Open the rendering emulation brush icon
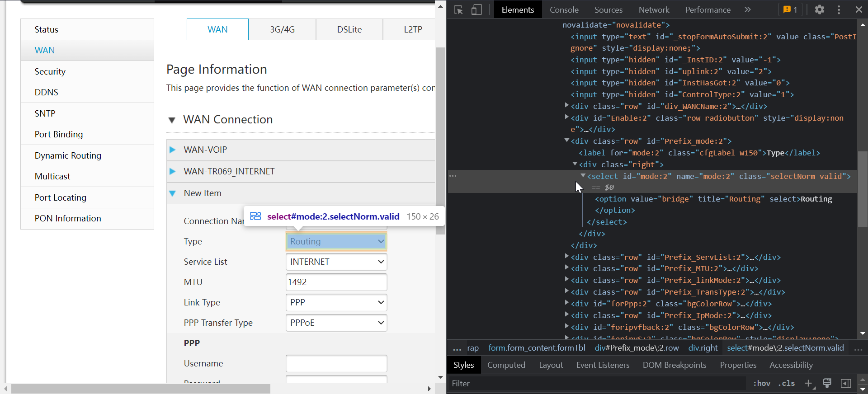This screenshot has width=868, height=394. click(x=827, y=384)
